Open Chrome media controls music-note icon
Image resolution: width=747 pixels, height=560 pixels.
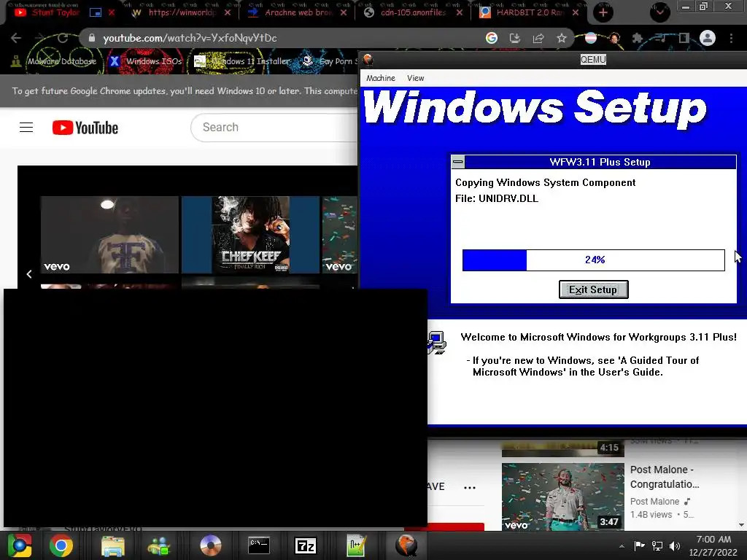tap(661, 38)
